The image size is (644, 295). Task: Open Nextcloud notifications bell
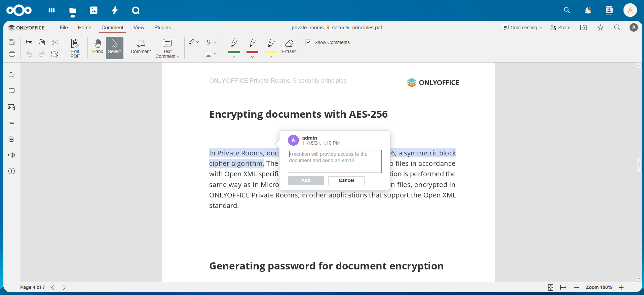pos(588,10)
